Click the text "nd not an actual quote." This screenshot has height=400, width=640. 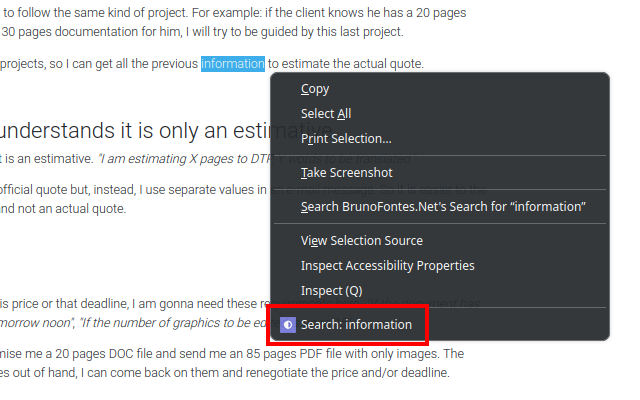63,209
